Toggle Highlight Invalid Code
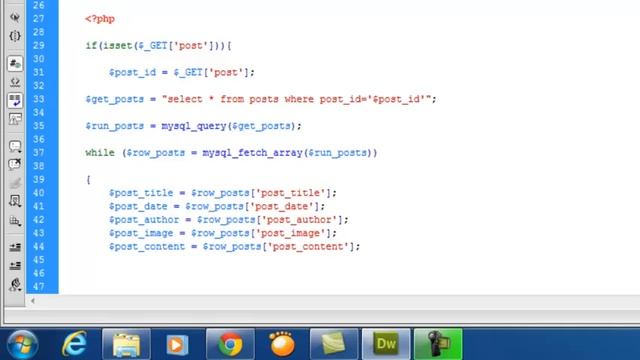 pyautogui.click(x=15, y=82)
